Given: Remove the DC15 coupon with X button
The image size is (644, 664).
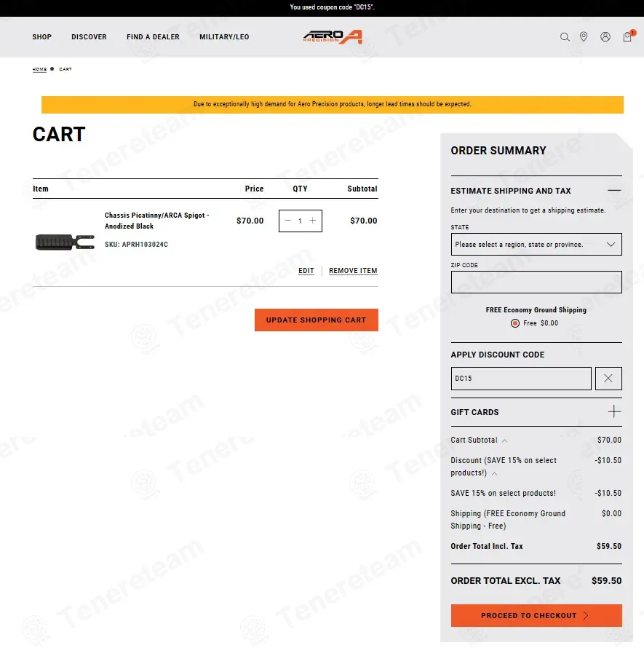Looking at the screenshot, I should pos(608,378).
